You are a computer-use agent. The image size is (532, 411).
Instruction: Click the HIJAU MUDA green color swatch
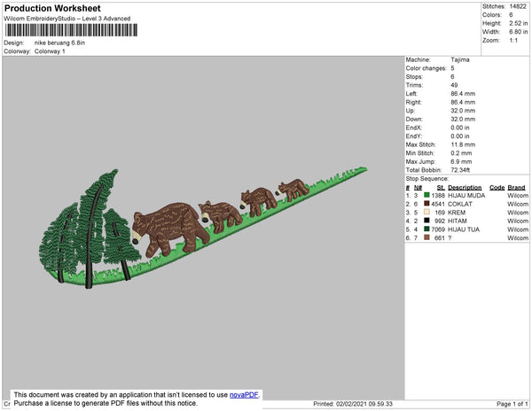[x=426, y=195]
